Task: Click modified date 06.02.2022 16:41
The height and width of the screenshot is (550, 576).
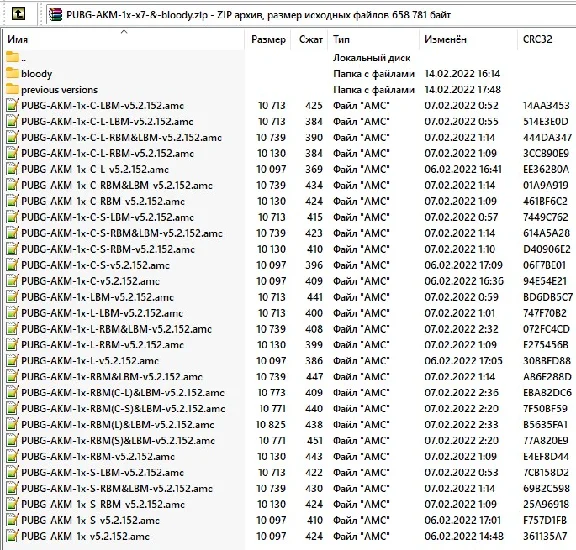Action: point(463,169)
